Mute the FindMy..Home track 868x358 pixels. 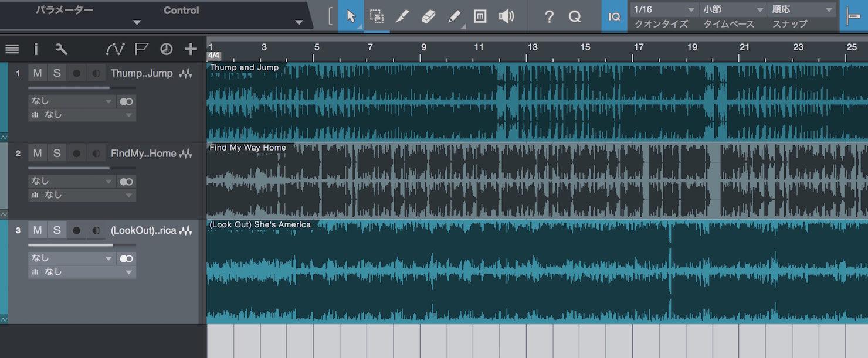coord(38,154)
